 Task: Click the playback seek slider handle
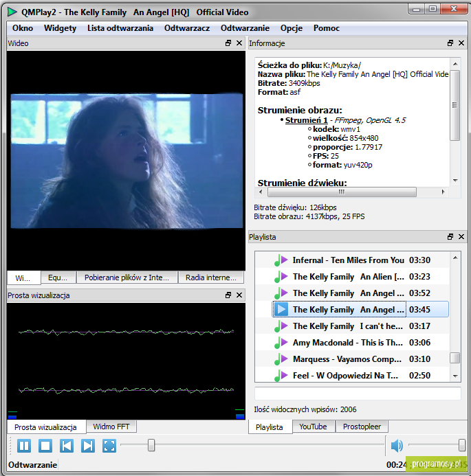pos(151,445)
